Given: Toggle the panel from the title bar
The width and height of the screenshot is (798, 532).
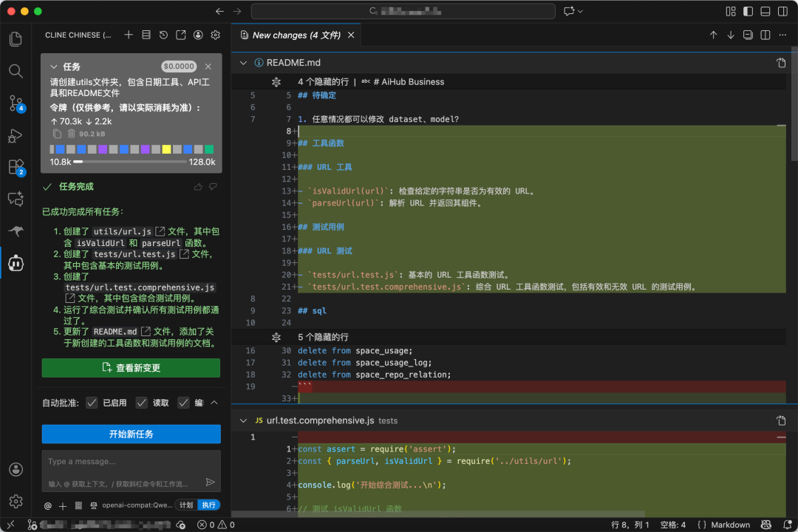Looking at the screenshot, I should (x=765, y=11).
